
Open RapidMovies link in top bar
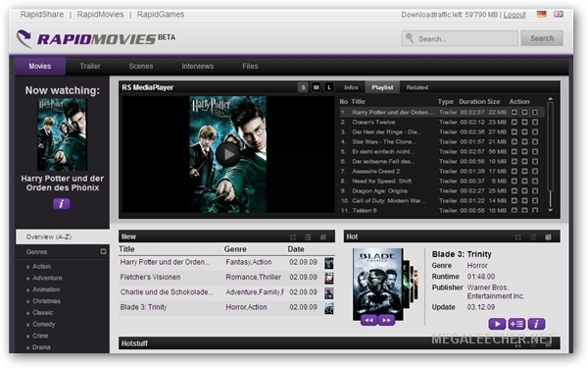pyautogui.click(x=100, y=15)
